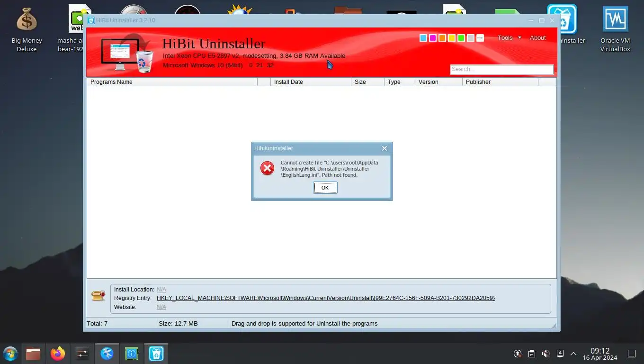Sort list by the Type column header
The image size is (644, 364).
pos(399,82)
